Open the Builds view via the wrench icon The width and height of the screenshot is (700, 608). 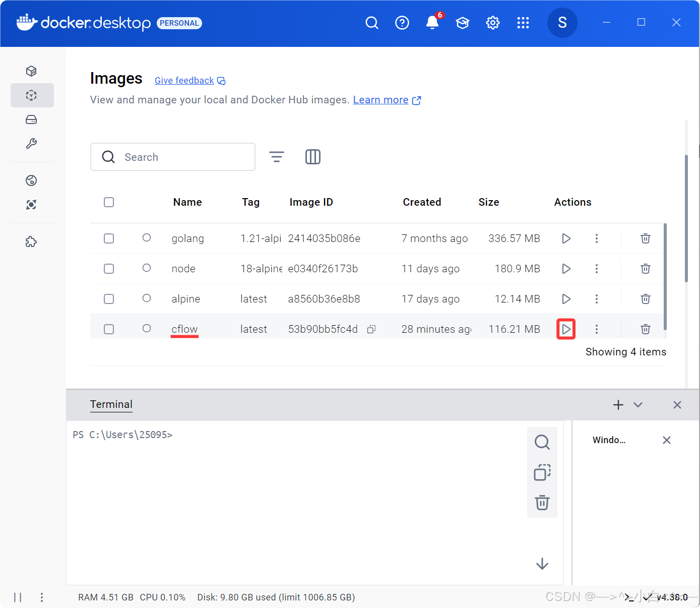31,144
